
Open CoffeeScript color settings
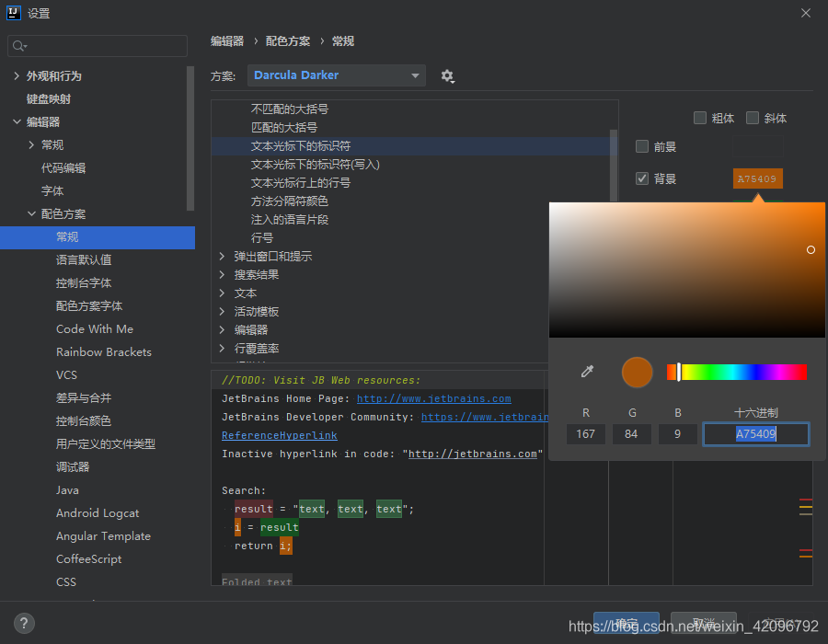[88, 559]
